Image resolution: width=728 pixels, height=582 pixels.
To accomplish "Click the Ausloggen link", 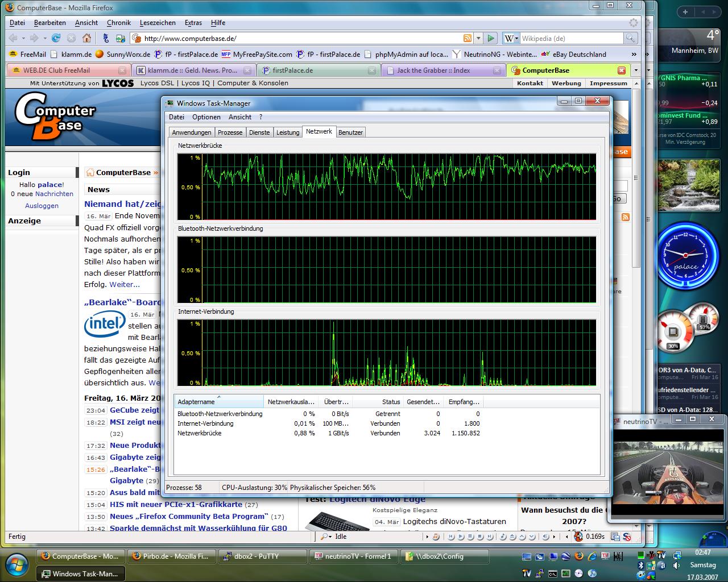I will pos(42,206).
